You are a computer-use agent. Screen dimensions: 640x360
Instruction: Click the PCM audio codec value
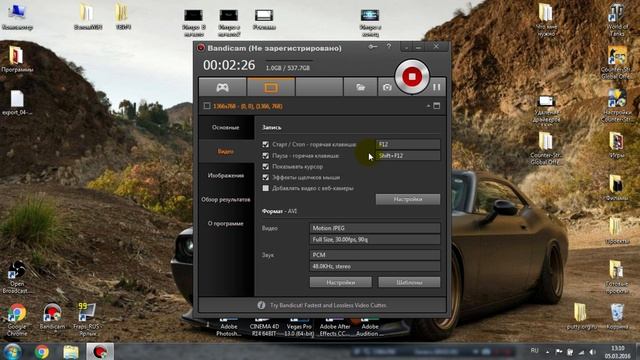tap(375, 255)
